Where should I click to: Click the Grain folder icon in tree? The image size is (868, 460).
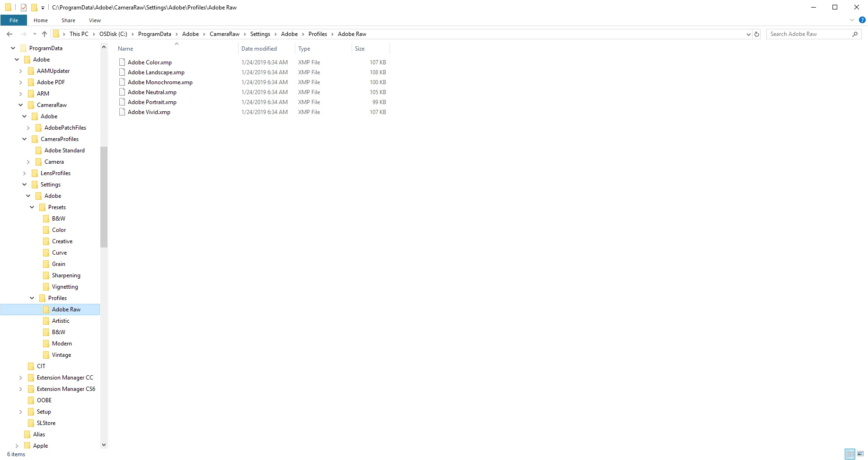tap(46, 264)
